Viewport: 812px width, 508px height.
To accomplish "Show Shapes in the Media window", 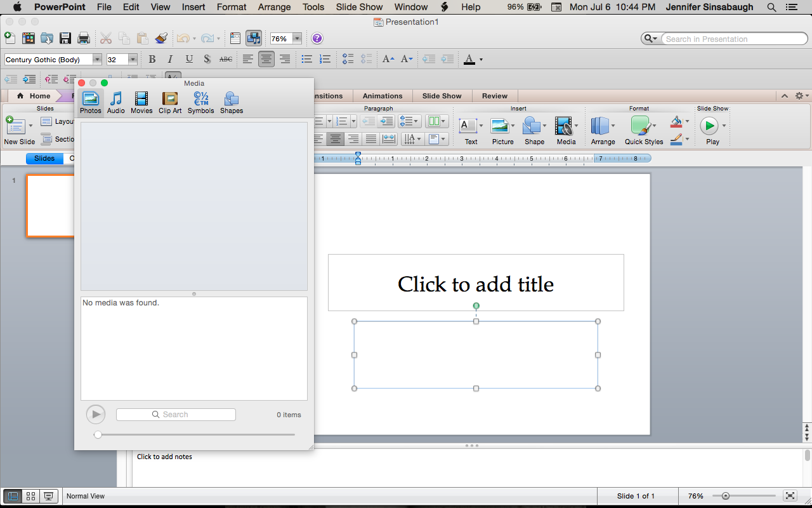I will click(232, 102).
